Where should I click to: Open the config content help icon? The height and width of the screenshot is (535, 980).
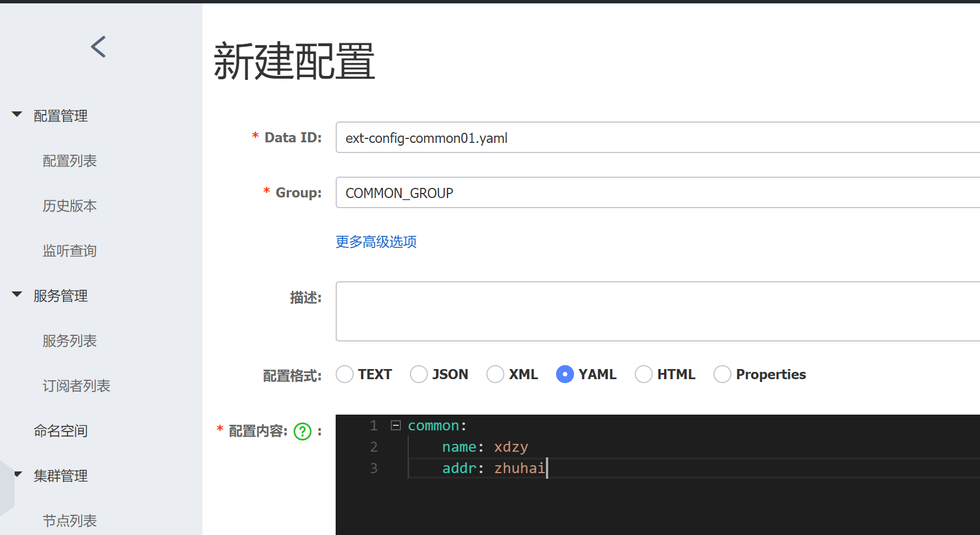coord(302,431)
